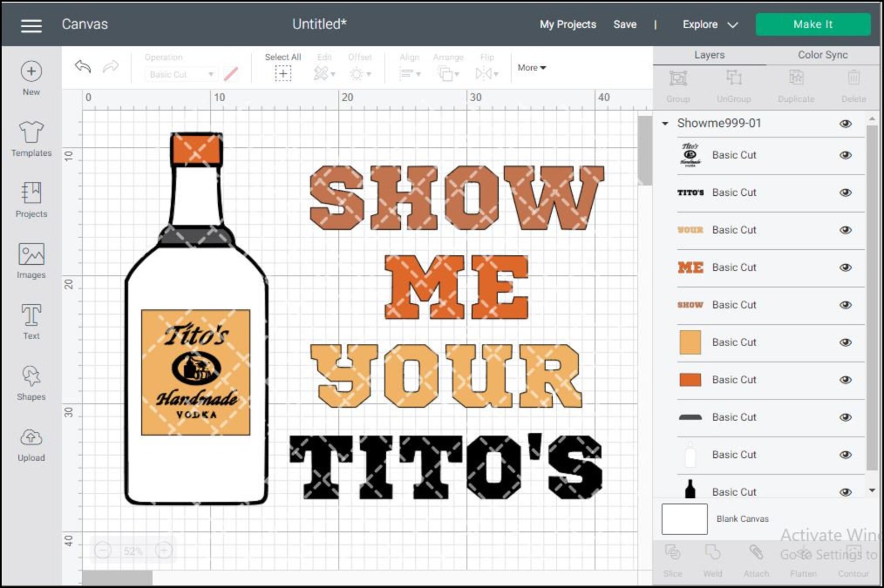884x588 pixels.
Task: Click the green Make It button
Action: coord(813,24)
